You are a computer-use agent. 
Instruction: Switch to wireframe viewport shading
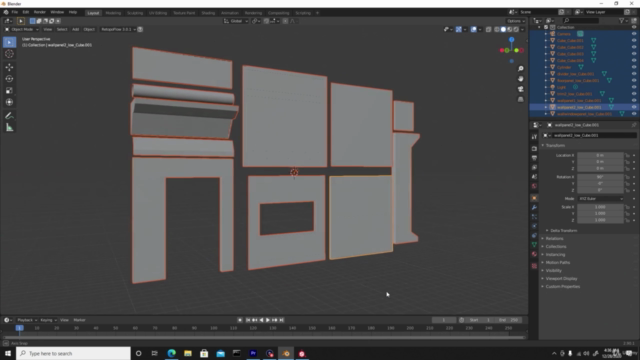click(x=497, y=29)
